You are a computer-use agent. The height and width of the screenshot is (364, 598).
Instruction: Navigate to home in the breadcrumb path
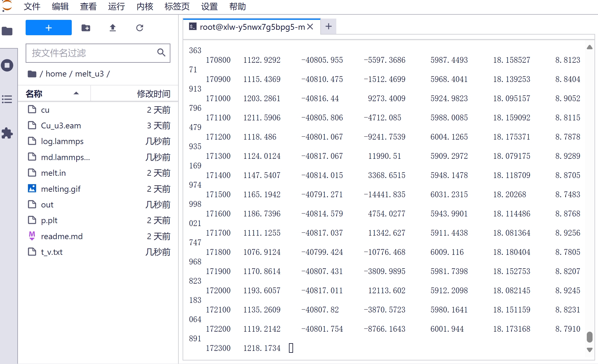(56, 74)
